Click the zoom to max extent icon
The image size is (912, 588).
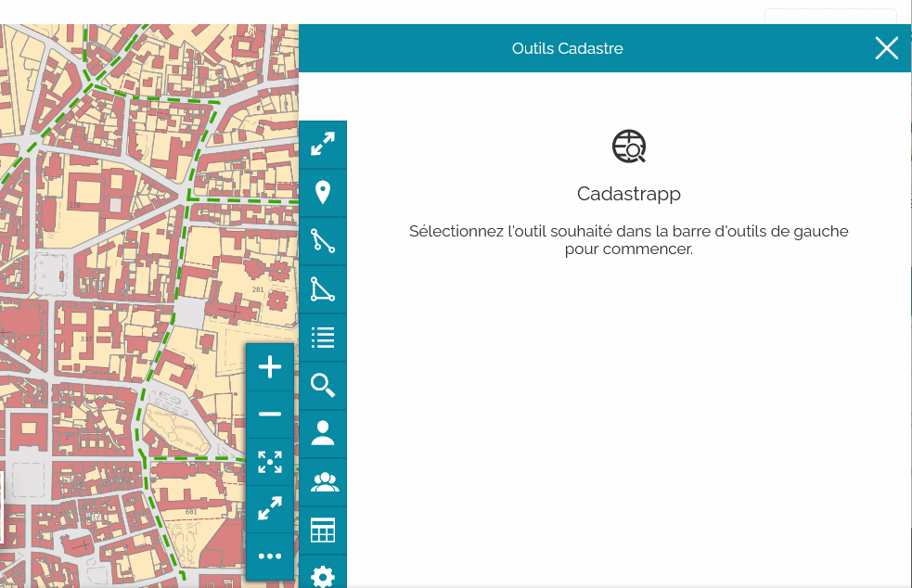270,462
